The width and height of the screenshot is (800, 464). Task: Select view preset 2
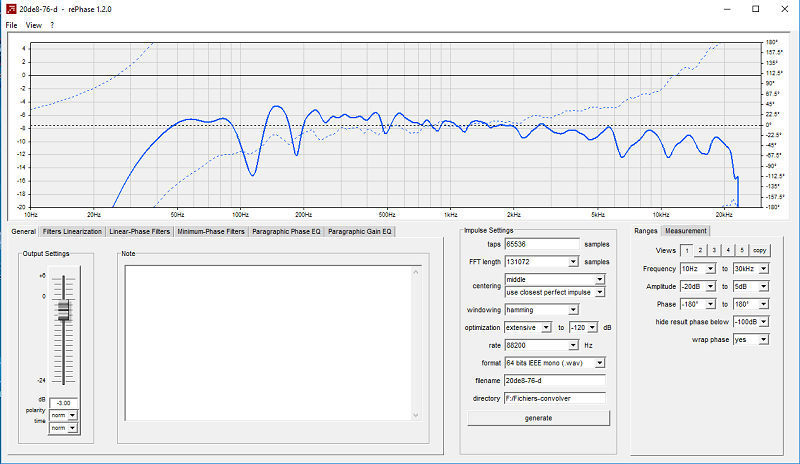coord(701,250)
